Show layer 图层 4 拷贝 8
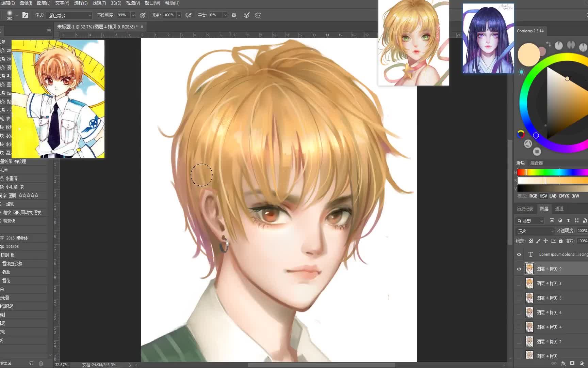 click(519, 283)
